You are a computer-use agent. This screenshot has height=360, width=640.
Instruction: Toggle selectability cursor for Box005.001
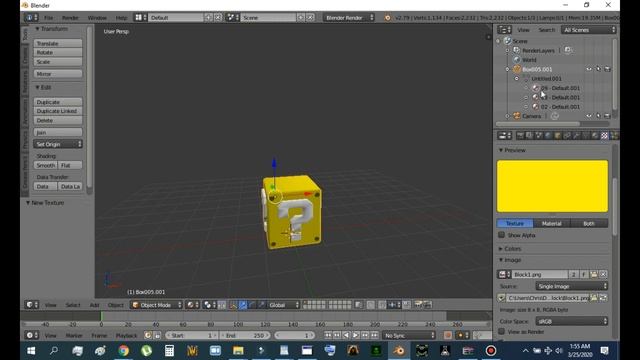point(598,69)
